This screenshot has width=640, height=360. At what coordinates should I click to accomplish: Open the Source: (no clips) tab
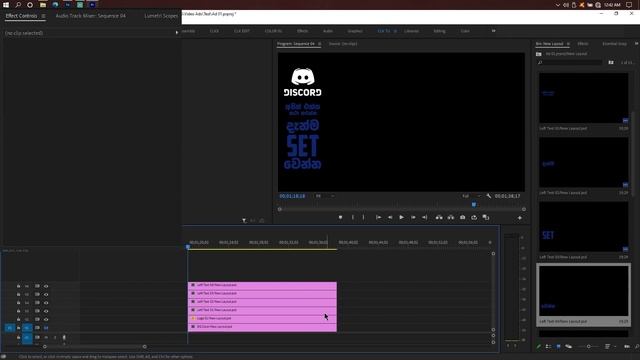click(x=343, y=44)
